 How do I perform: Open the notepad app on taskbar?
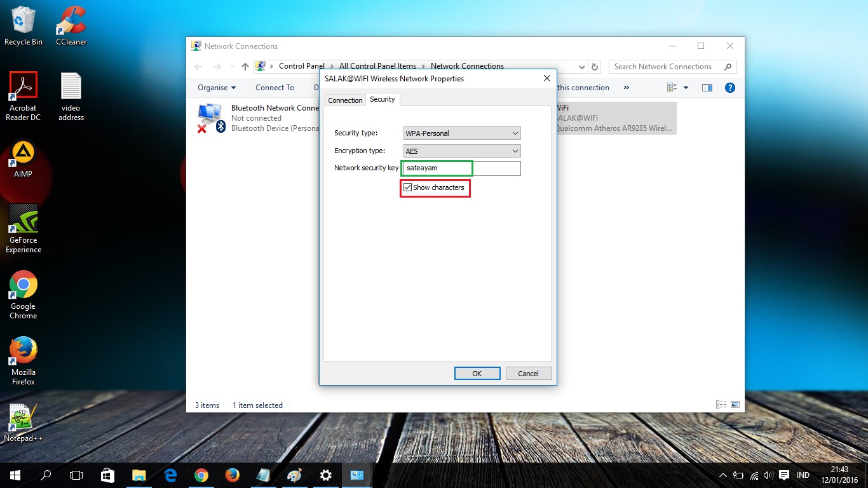(x=264, y=475)
